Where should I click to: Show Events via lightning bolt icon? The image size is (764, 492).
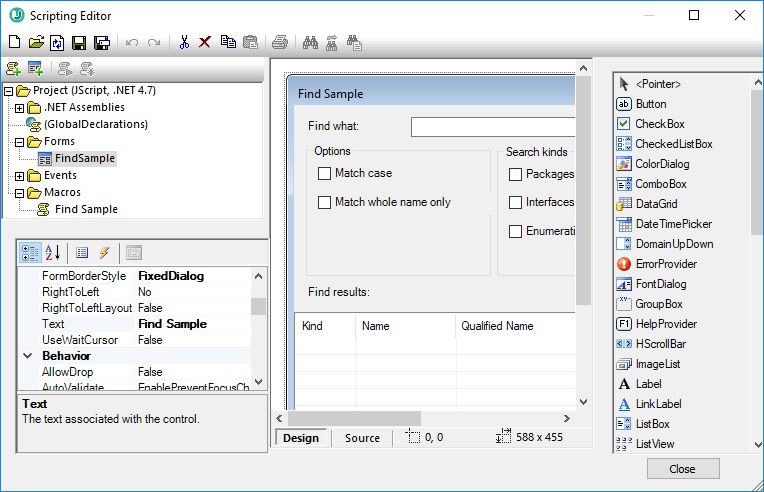[x=104, y=253]
